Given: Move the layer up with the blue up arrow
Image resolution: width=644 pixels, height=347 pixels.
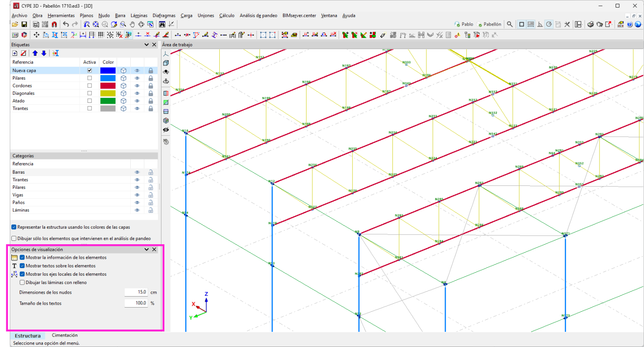Looking at the screenshot, I should (35, 53).
